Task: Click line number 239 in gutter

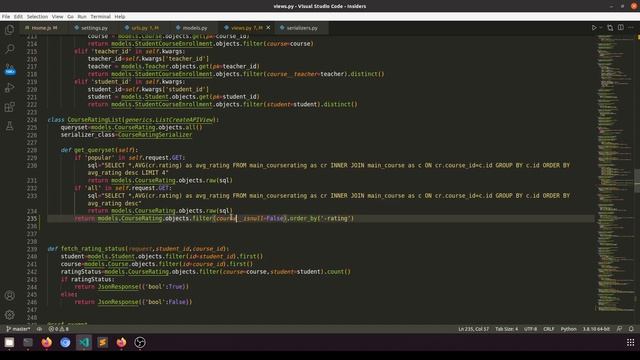Action: pyautogui.click(x=31, y=249)
